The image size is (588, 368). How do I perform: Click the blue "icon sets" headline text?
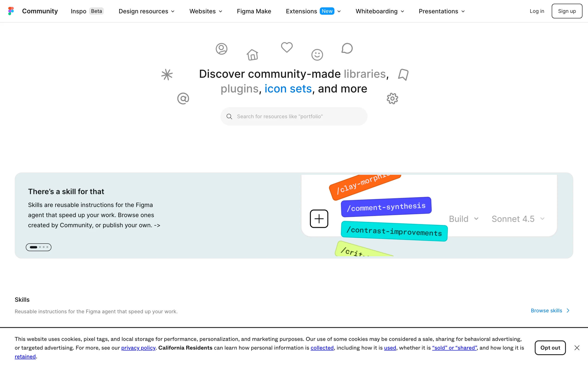[288, 89]
